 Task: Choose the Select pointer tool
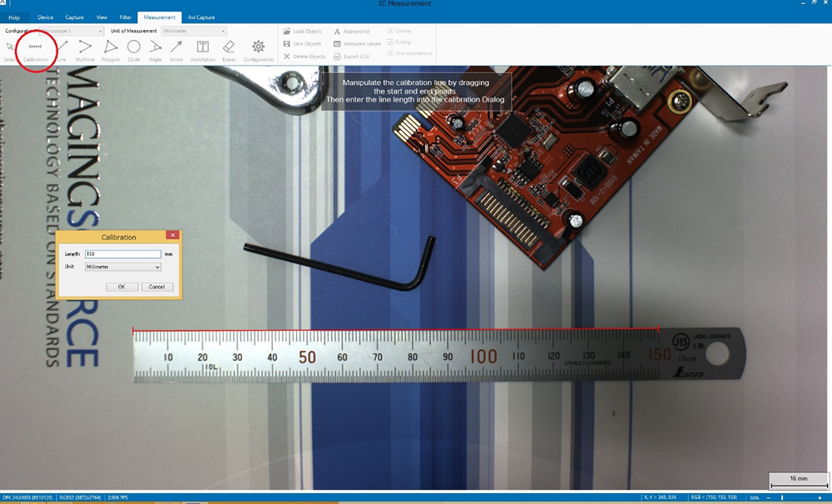point(9,52)
